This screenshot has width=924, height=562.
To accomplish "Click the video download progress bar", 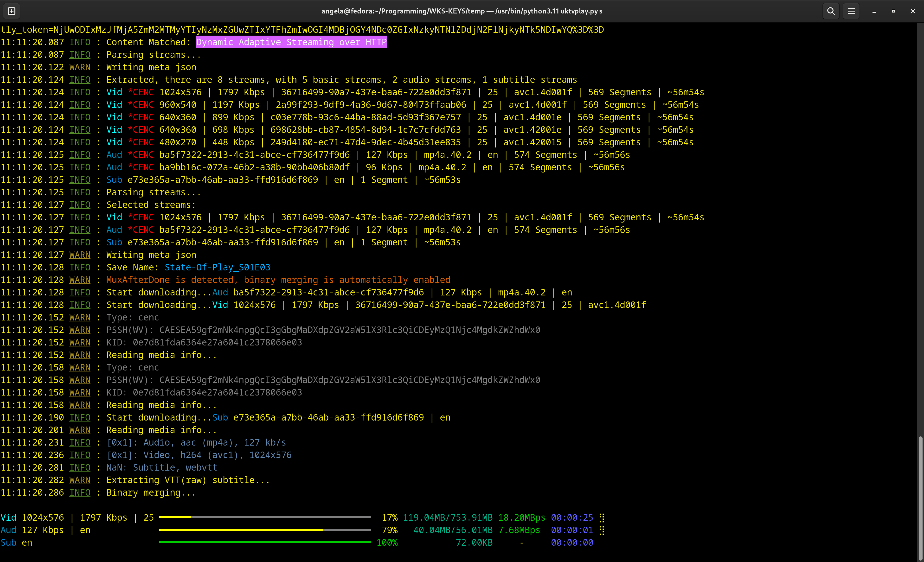I will tap(265, 517).
